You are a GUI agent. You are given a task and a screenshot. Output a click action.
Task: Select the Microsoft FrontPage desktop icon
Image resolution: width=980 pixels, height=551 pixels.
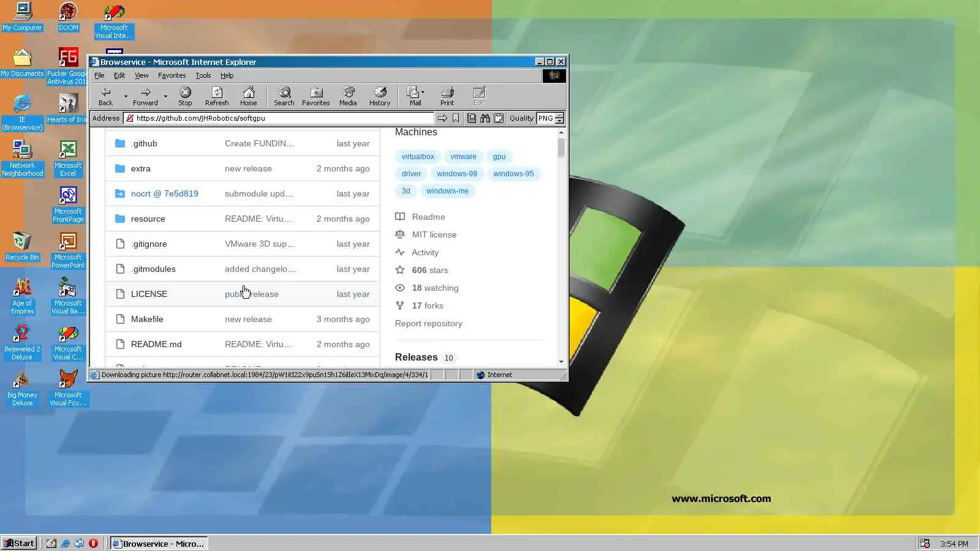(68, 205)
